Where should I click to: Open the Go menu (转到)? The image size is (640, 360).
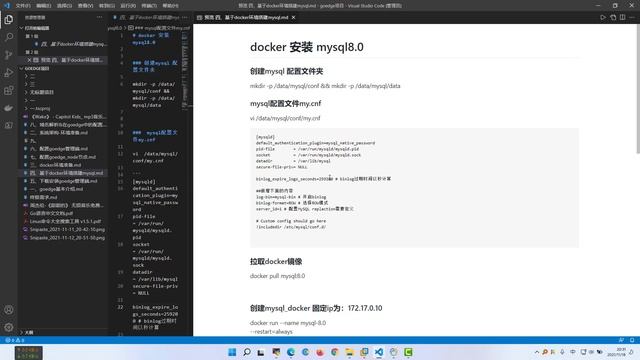(x=107, y=6)
